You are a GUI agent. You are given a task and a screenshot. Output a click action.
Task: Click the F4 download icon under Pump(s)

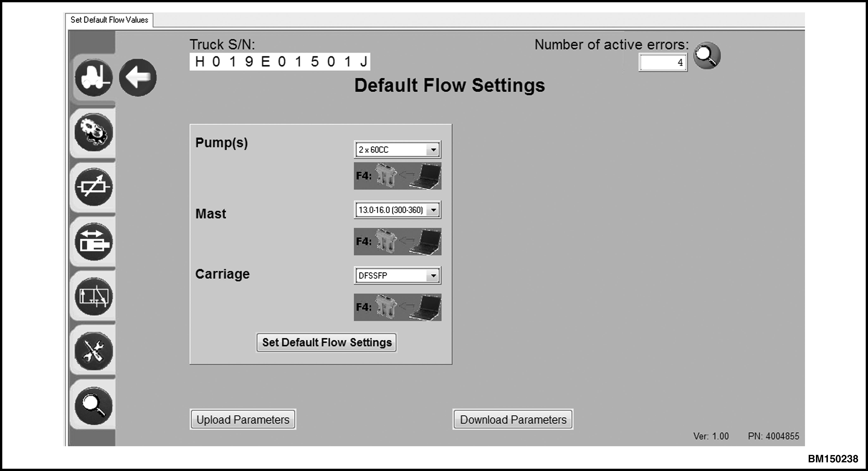pos(398,176)
